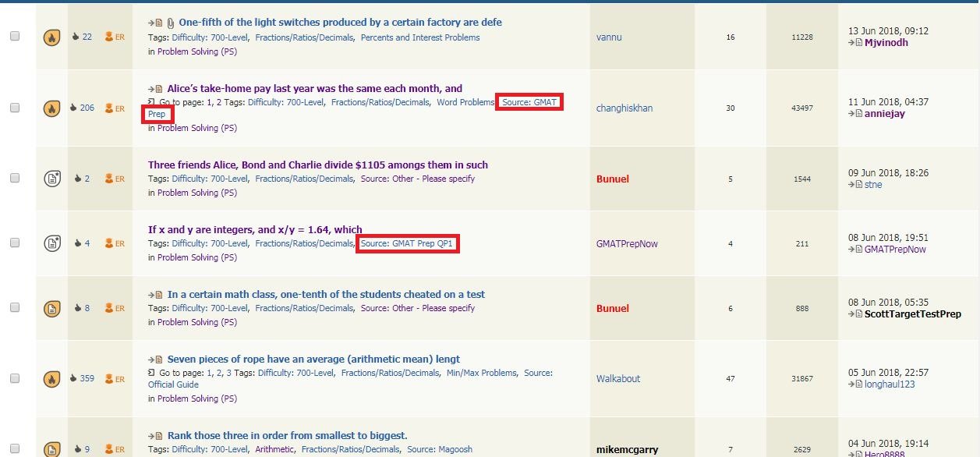Click the newest-post arrow icon before Alice's take-home pay
The height and width of the screenshot is (457, 980).
pos(155,89)
